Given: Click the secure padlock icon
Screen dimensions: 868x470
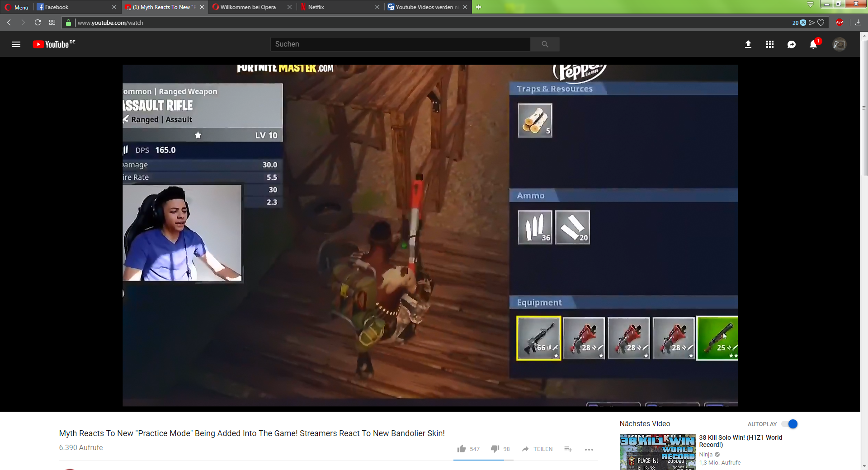Looking at the screenshot, I should click(69, 23).
